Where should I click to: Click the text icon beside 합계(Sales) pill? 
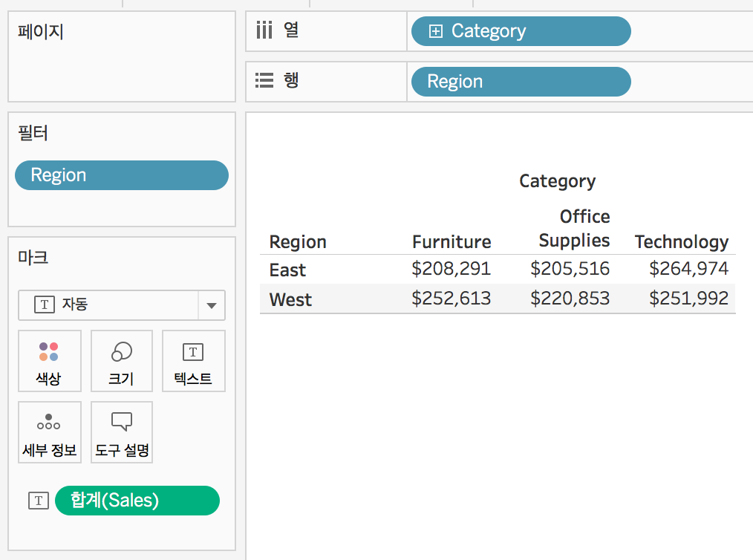point(39,501)
